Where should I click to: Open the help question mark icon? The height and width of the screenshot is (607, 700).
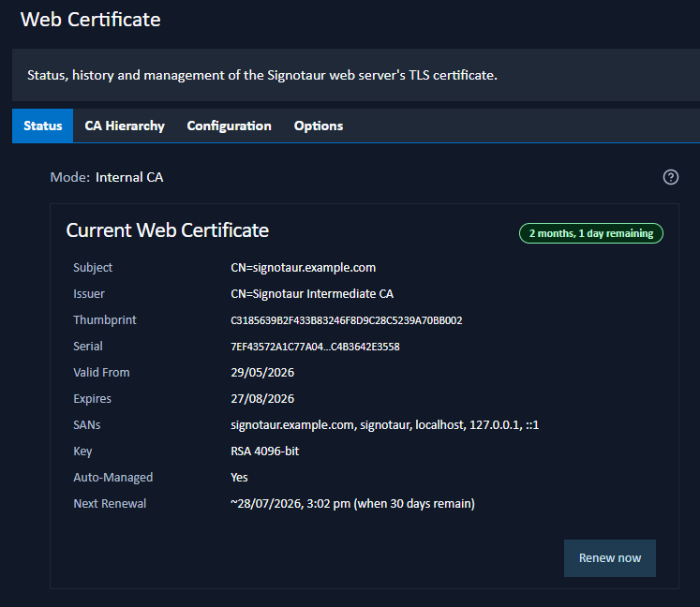click(671, 177)
